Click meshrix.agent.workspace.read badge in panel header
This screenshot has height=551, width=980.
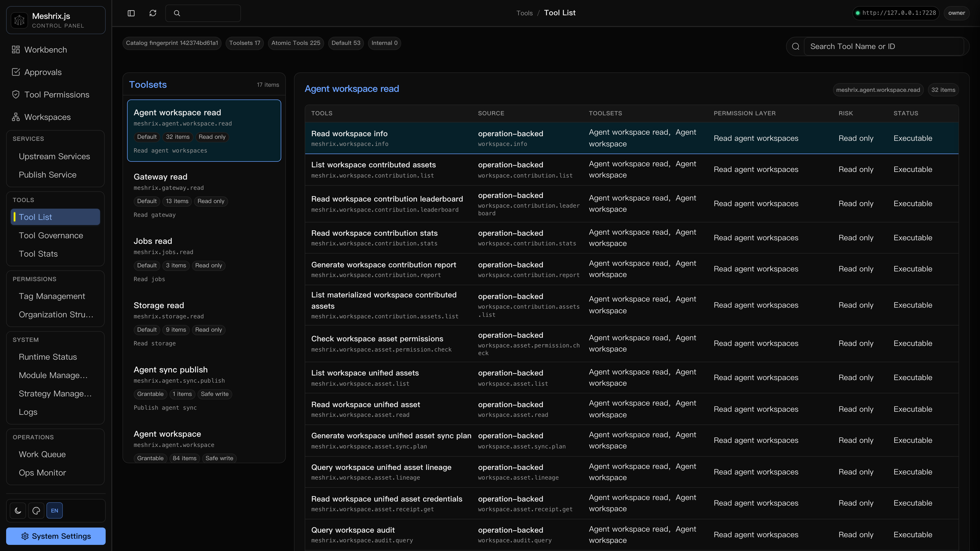click(x=878, y=90)
